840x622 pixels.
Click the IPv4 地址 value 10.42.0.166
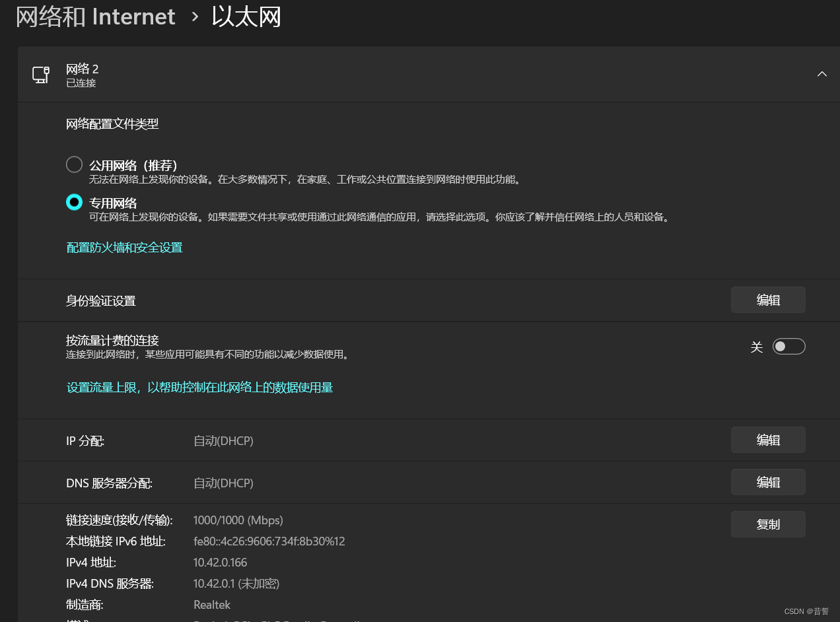click(220, 562)
